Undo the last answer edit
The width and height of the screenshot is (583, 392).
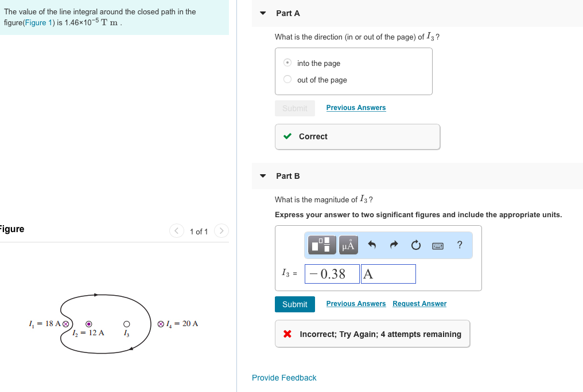[372, 245]
